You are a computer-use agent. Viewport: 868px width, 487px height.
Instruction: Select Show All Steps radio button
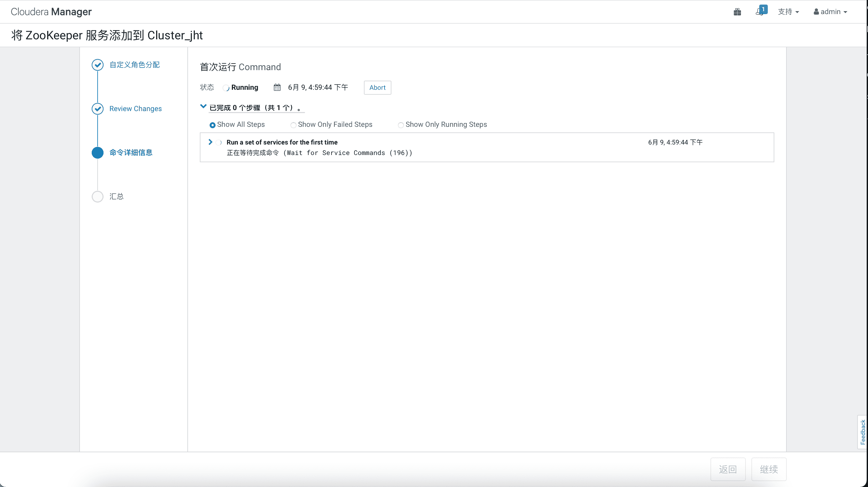click(212, 125)
